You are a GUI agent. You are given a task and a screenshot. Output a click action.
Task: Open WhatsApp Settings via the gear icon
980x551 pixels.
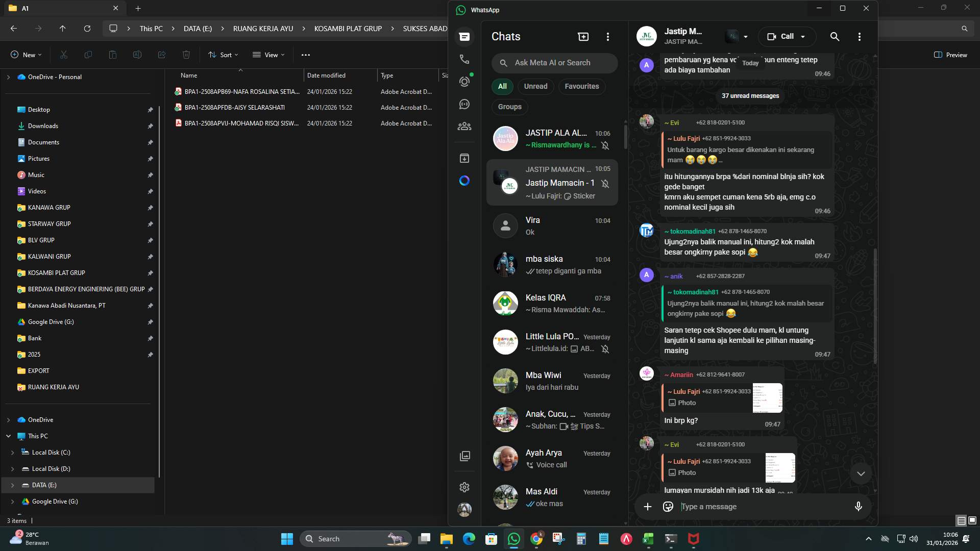pyautogui.click(x=464, y=487)
